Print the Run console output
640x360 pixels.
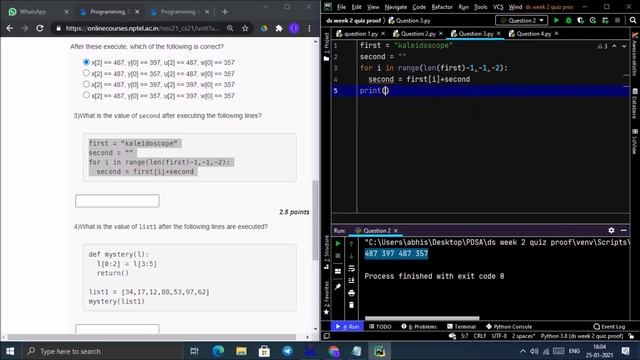coord(351,293)
